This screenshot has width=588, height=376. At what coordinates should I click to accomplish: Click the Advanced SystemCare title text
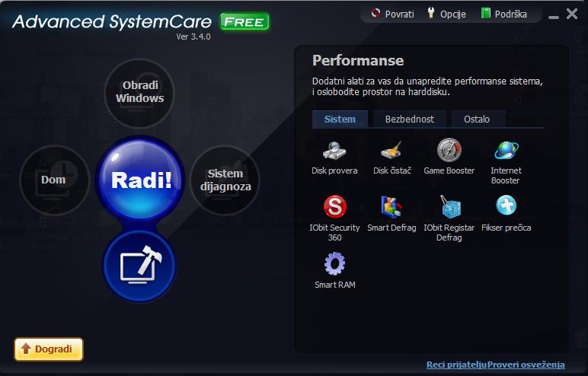click(112, 22)
